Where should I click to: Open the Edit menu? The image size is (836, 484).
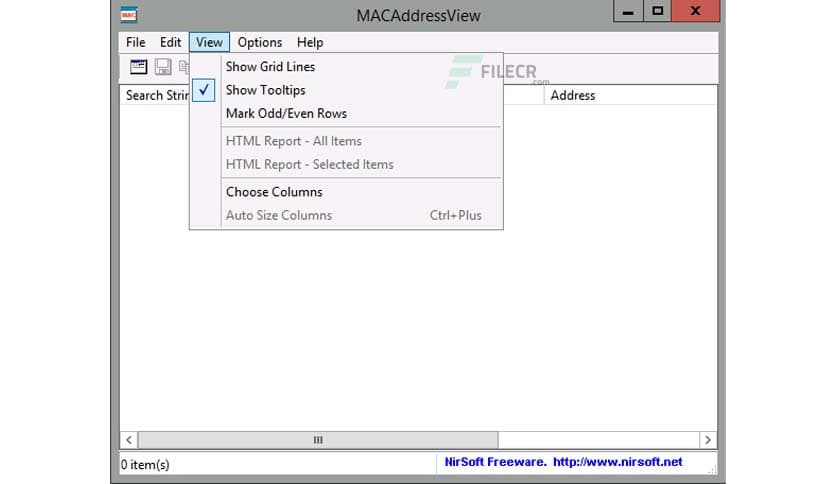(x=171, y=42)
